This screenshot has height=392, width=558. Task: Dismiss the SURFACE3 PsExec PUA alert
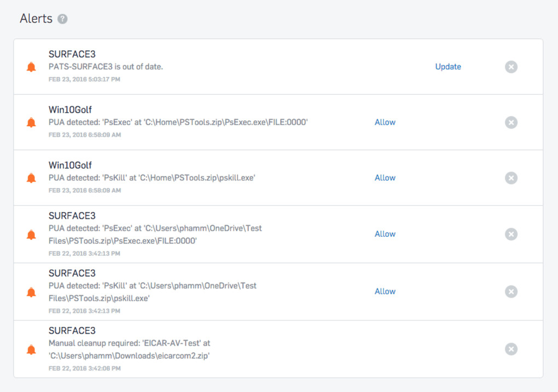(511, 234)
